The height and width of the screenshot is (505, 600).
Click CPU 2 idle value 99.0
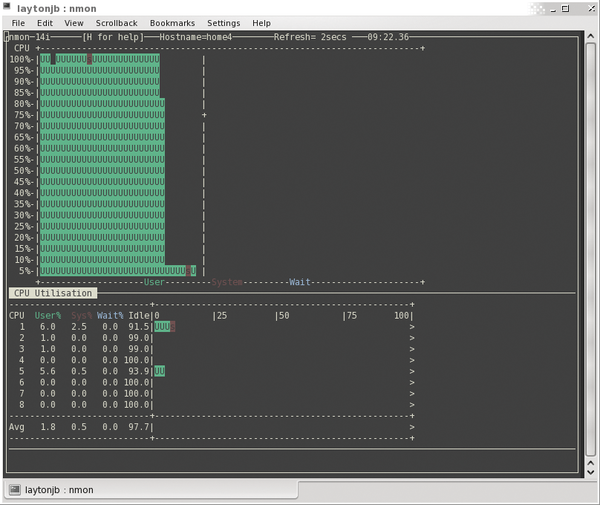(139, 338)
